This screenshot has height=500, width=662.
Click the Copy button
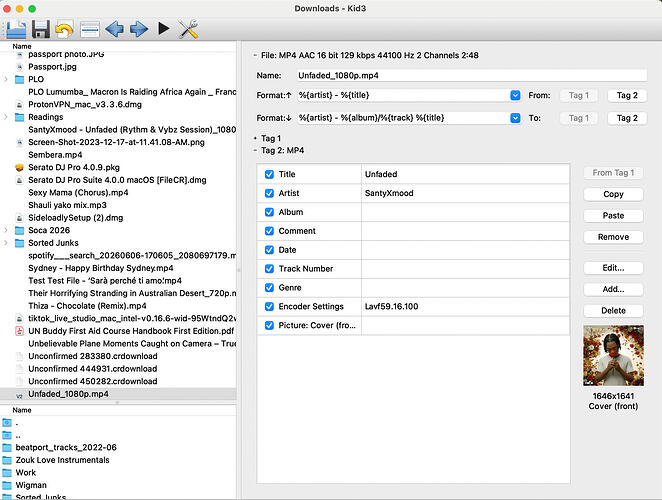tap(613, 194)
